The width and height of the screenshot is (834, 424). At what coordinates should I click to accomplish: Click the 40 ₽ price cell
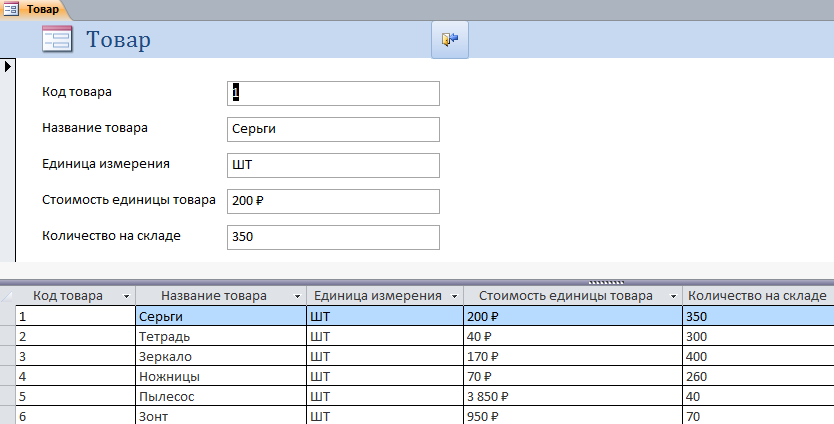[x=573, y=336]
